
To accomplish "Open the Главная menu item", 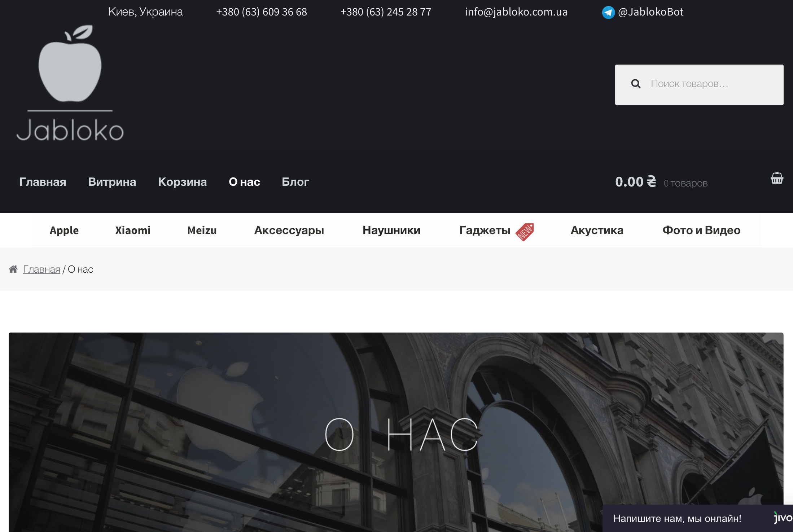I will click(43, 182).
